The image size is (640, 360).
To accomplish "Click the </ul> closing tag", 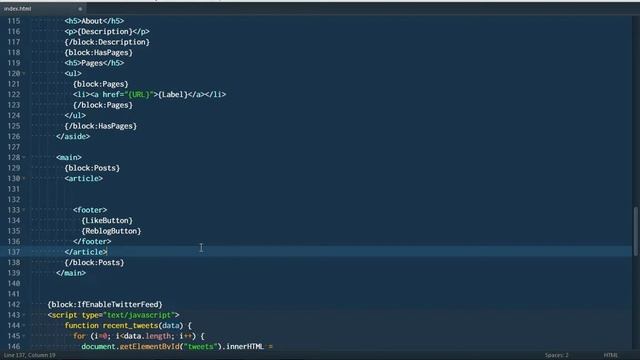I will point(75,116).
